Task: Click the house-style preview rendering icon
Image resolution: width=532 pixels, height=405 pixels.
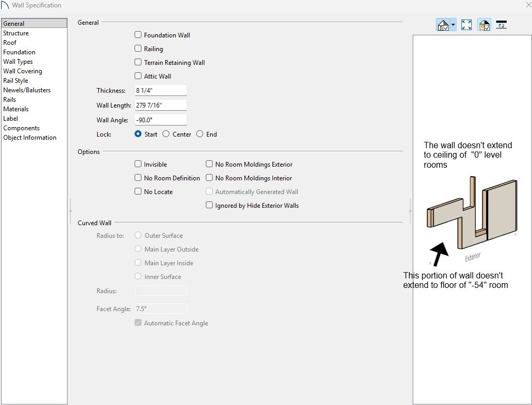Action: click(x=443, y=25)
